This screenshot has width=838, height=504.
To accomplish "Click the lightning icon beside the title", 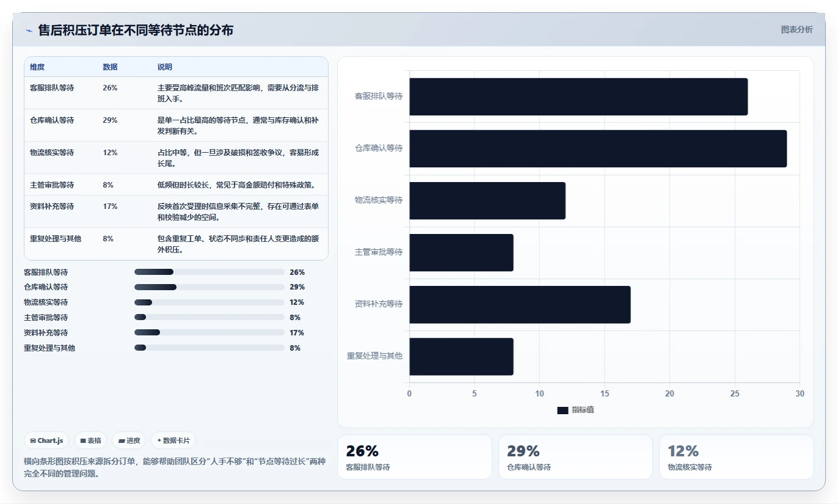I will (29, 31).
